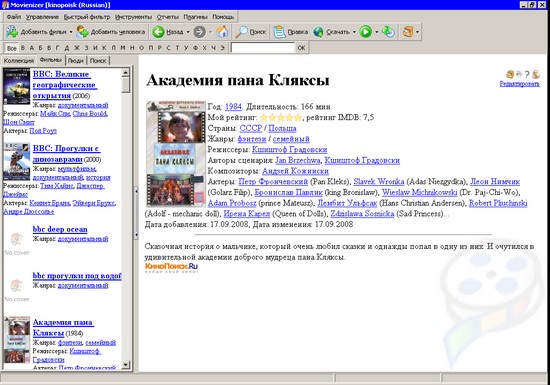Toggle letter Ф in alphabet filter
Viewport: 550px width, 385px height.
coord(195,48)
